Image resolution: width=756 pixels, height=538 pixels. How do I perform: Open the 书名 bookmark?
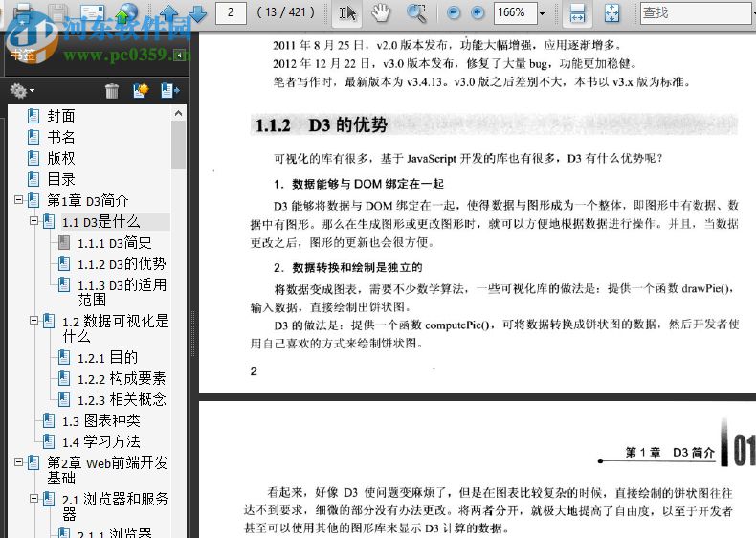click(x=60, y=137)
